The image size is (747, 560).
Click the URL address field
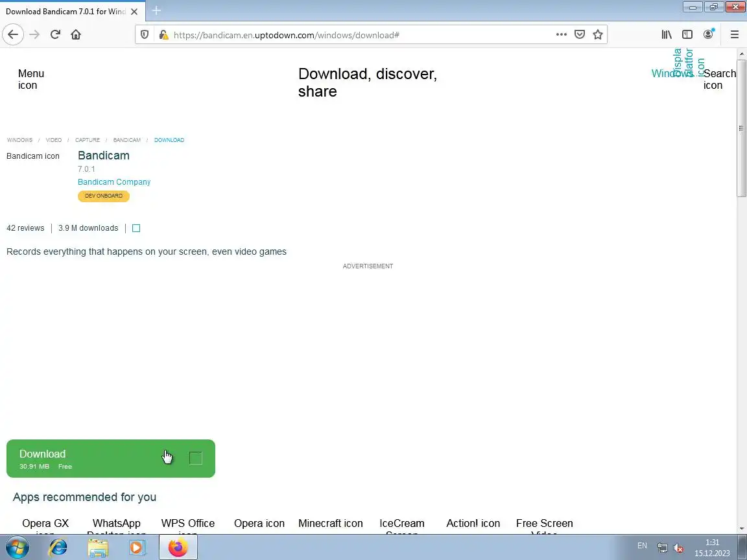click(362, 35)
